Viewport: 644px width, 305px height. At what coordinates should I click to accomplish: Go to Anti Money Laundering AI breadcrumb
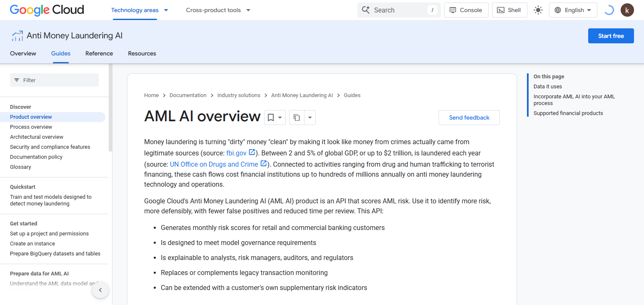pos(302,95)
